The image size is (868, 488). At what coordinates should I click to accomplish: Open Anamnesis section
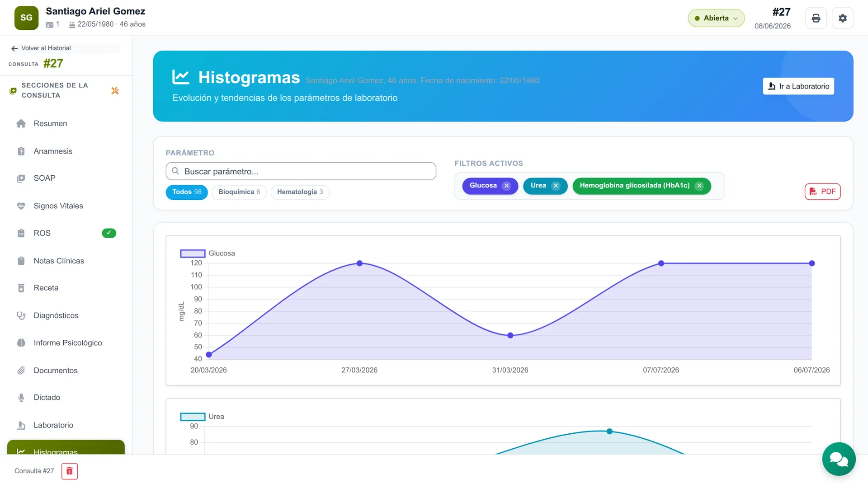tap(66, 151)
